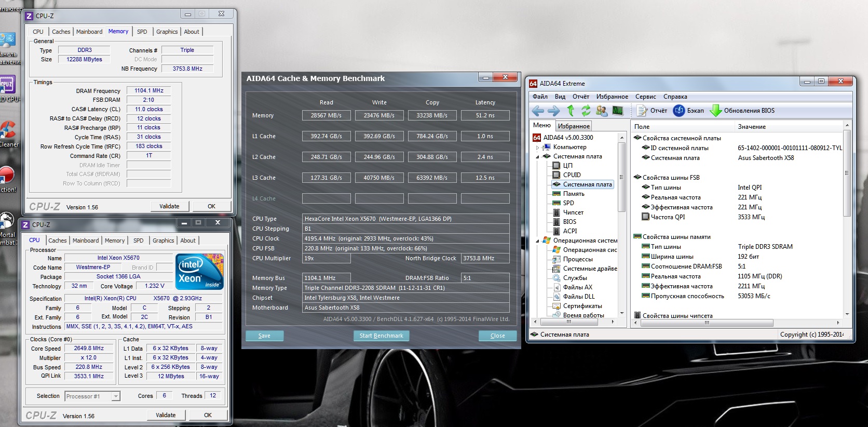Expand the Компьютер tree node
This screenshot has width=868, height=427.
(538, 148)
